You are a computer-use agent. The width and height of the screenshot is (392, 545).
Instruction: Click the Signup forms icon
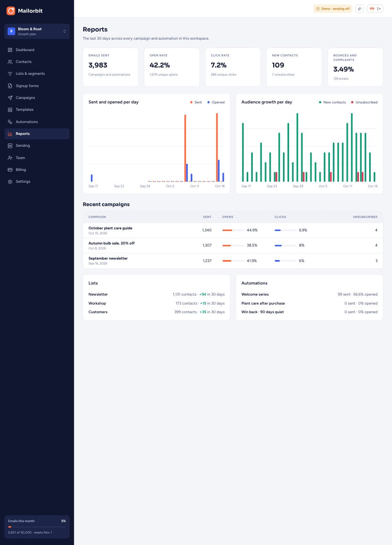[10, 86]
